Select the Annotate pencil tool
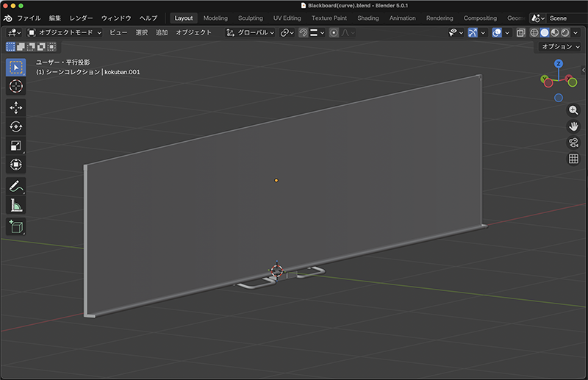 15,186
